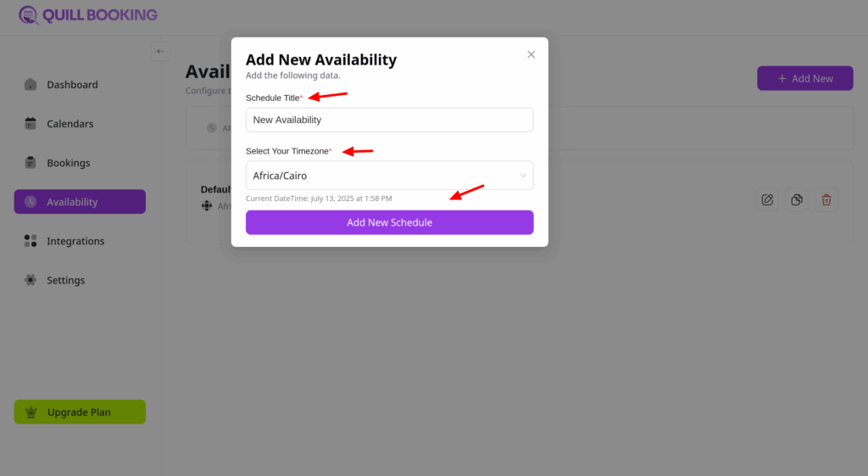Click the Settings gear icon in the sidebar

pos(31,280)
